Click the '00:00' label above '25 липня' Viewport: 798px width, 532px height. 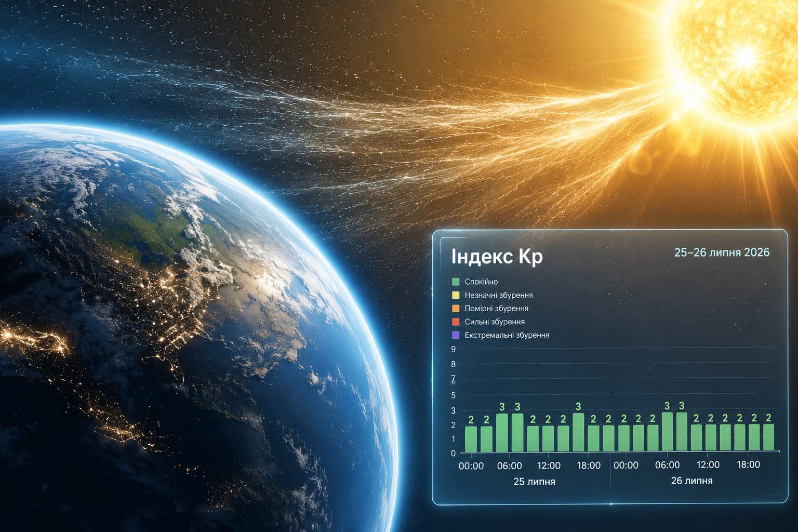[x=471, y=465]
